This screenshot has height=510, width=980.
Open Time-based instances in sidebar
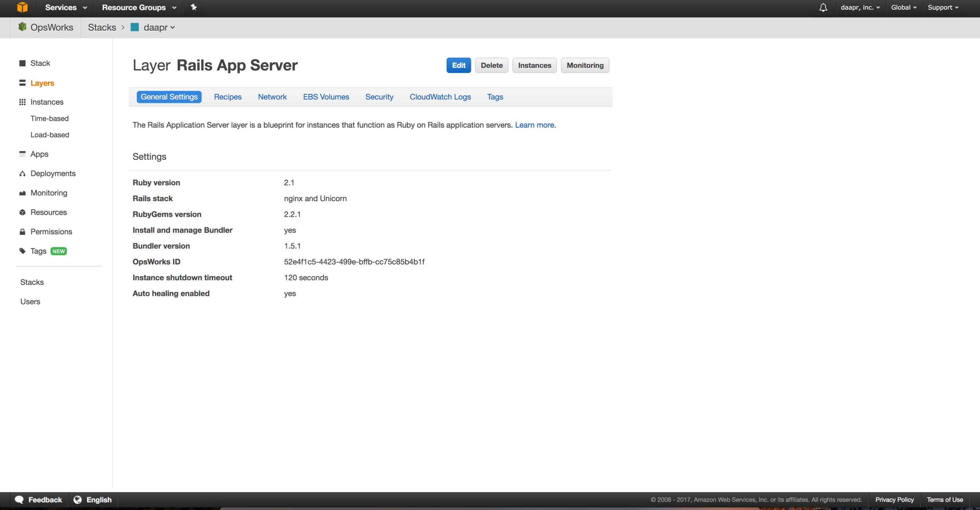[49, 118]
